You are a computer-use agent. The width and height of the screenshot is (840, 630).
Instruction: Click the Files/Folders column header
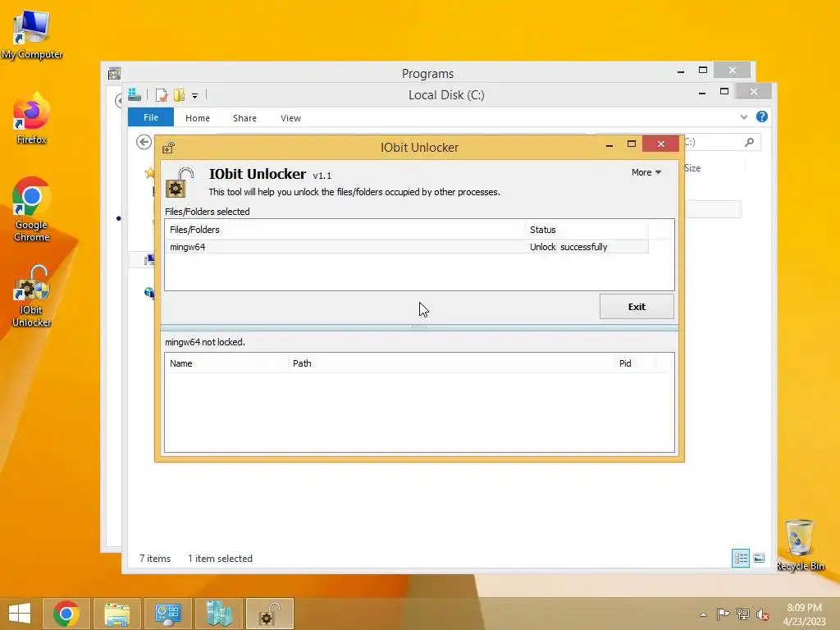coord(345,230)
